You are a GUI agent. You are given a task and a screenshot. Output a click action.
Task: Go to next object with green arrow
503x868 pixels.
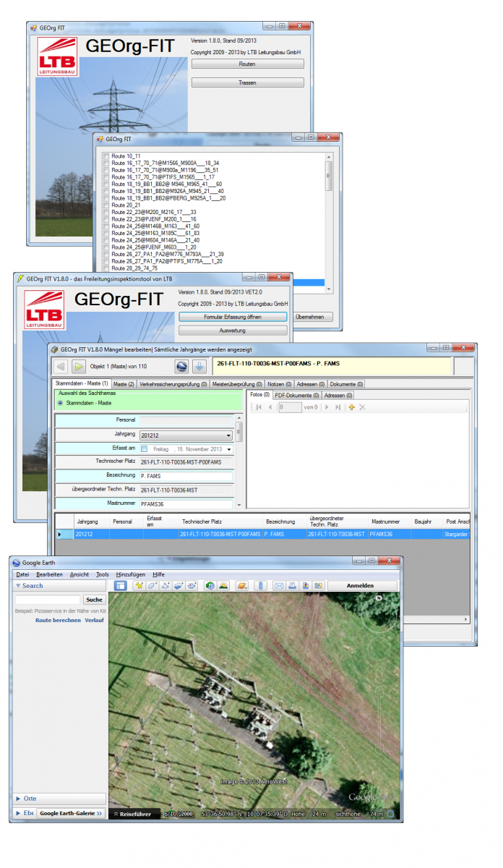79,367
